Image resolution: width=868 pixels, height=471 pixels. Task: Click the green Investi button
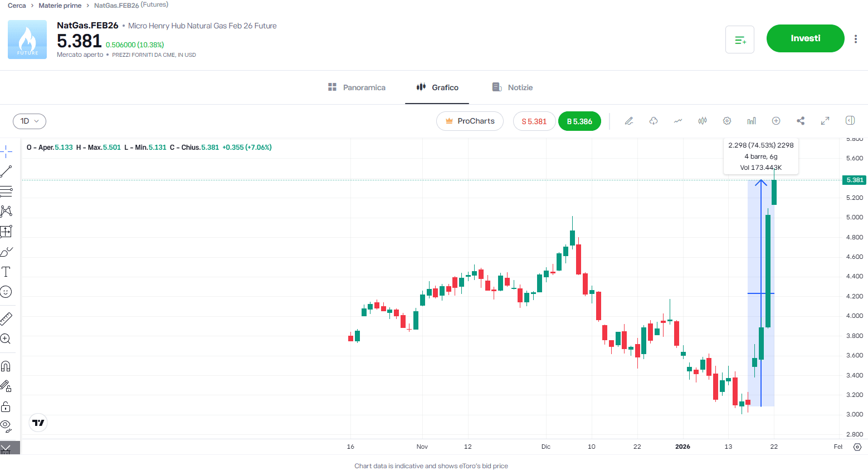tap(805, 38)
